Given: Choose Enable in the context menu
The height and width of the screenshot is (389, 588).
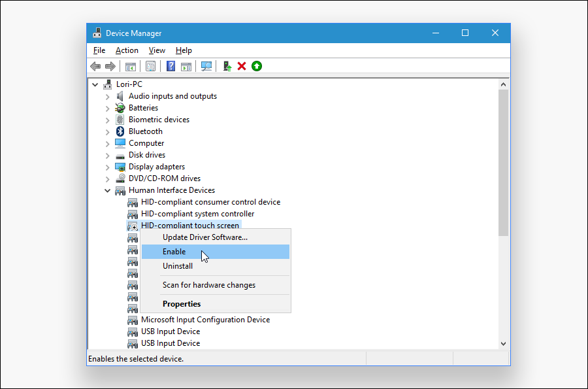Looking at the screenshot, I should pos(215,252).
